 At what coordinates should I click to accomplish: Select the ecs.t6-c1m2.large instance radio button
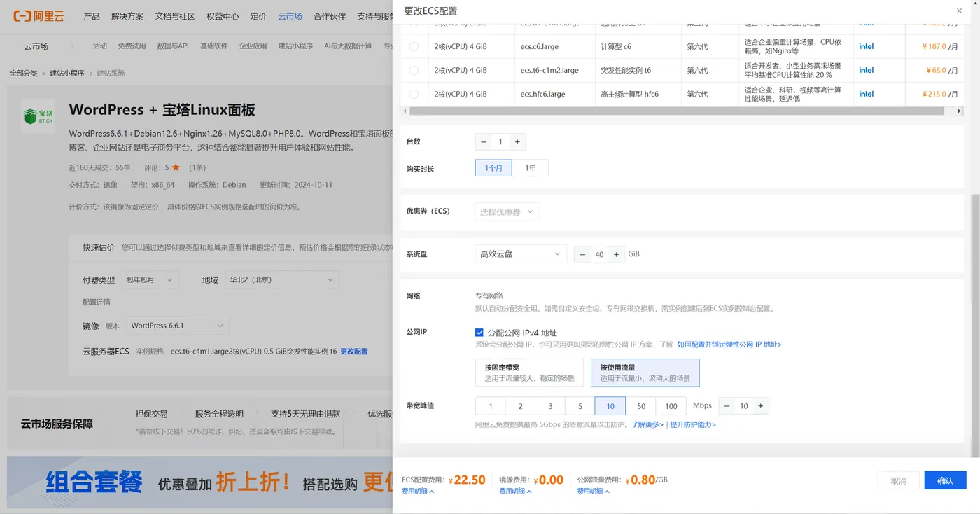pyautogui.click(x=414, y=70)
